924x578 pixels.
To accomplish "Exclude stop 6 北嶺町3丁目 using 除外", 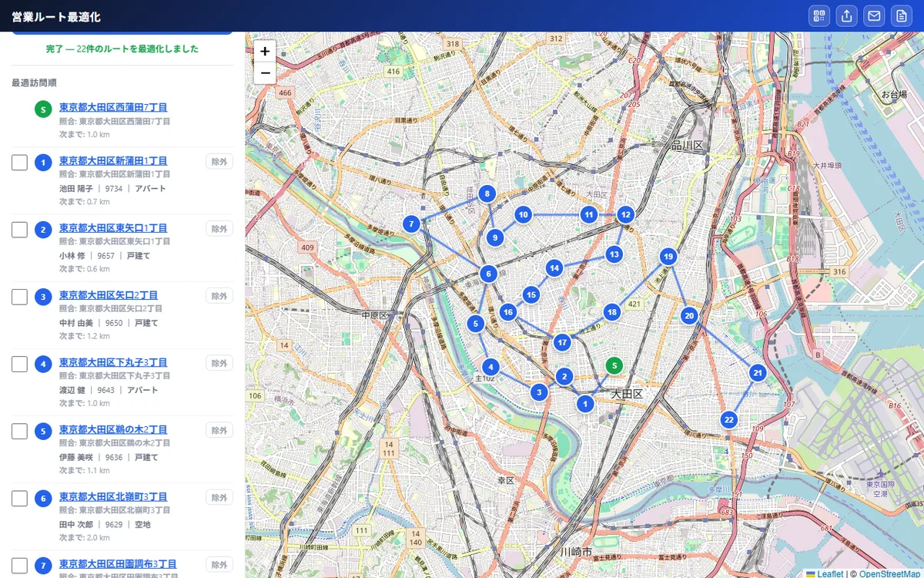I will click(x=219, y=497).
